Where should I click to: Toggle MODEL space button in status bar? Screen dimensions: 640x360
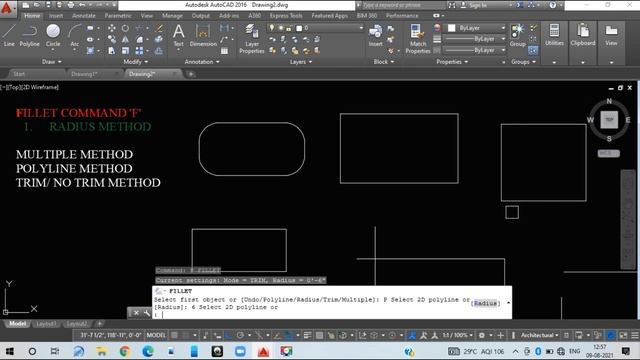pyautogui.click(x=156, y=335)
